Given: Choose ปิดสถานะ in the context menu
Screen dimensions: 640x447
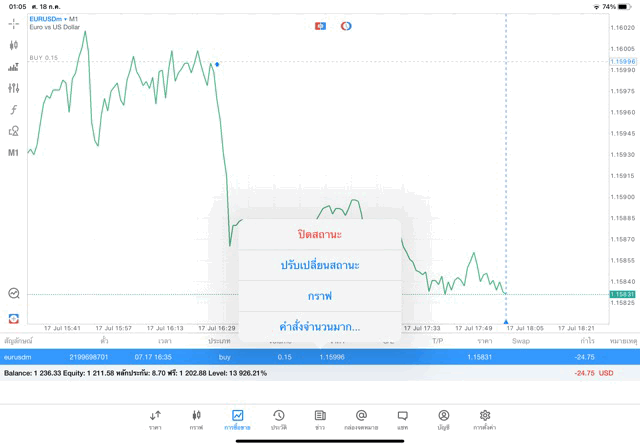Looking at the screenshot, I should tap(320, 234).
